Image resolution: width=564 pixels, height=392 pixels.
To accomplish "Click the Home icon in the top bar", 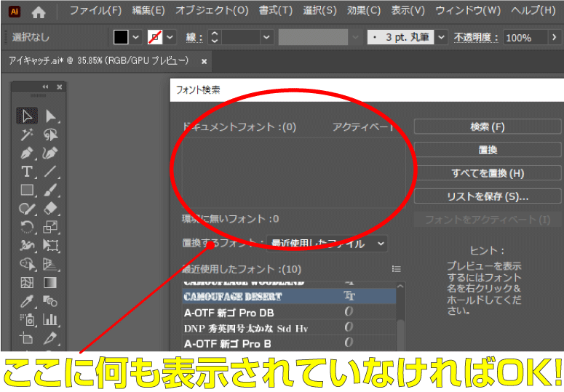I will pos(39,12).
